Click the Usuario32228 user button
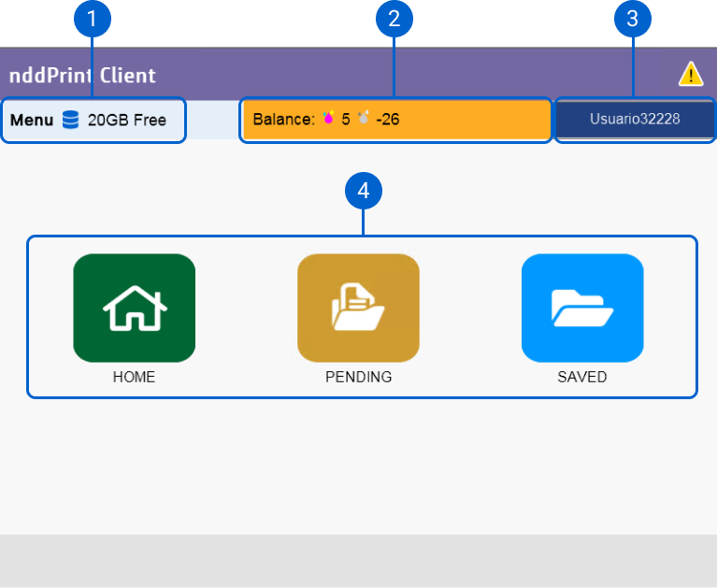This screenshot has width=717, height=588. [x=635, y=120]
